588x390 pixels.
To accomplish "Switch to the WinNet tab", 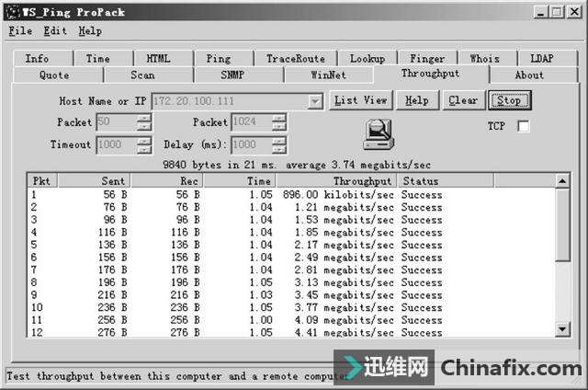I will click(x=329, y=75).
